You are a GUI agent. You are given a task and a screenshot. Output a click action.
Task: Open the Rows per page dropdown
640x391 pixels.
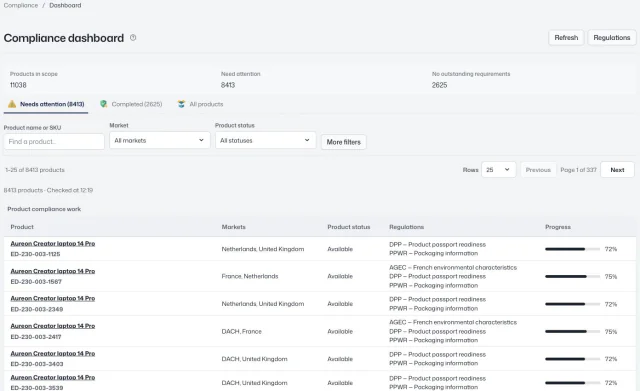tap(498, 170)
